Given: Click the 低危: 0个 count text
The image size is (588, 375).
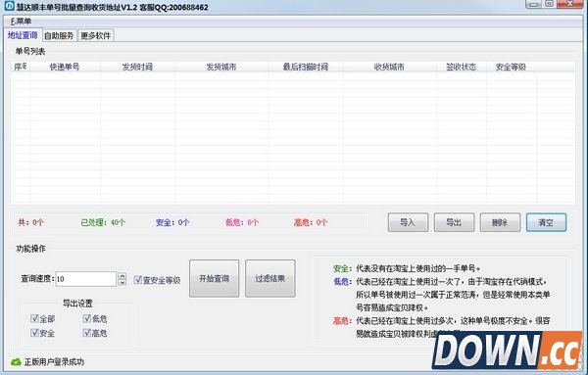Looking at the screenshot, I should coord(242,222).
